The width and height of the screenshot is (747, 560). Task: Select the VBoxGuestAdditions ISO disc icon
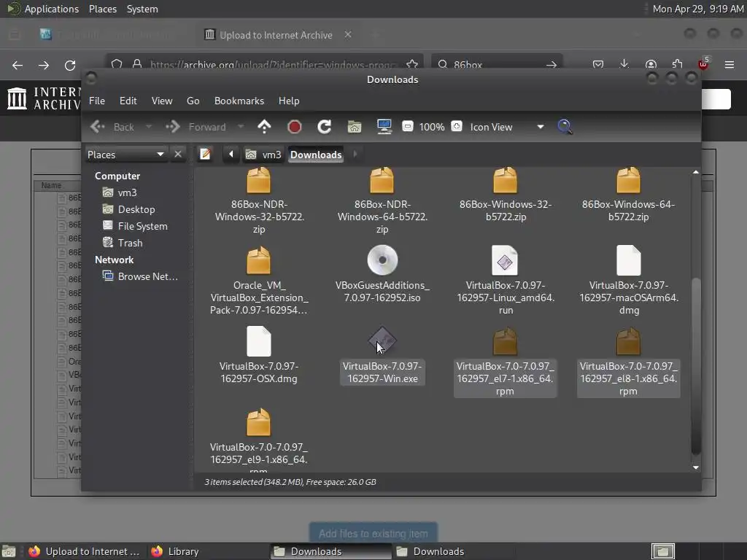coord(382,260)
